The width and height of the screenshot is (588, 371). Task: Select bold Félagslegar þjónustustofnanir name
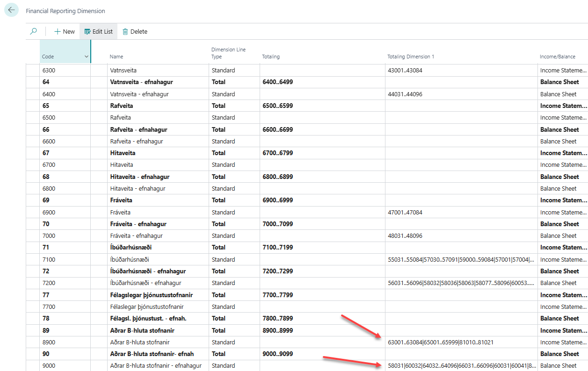click(152, 295)
